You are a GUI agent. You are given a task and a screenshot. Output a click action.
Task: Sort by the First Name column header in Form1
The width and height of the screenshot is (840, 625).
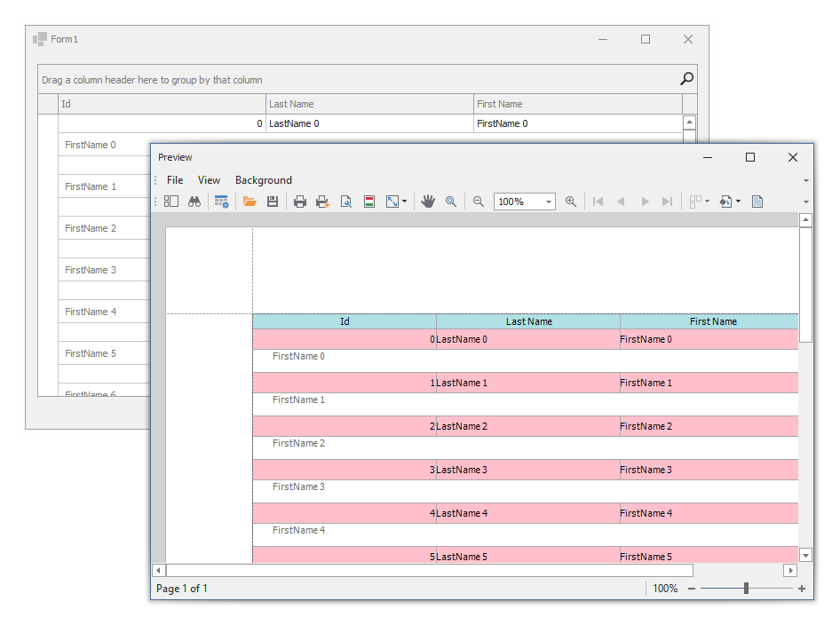[x=578, y=104]
